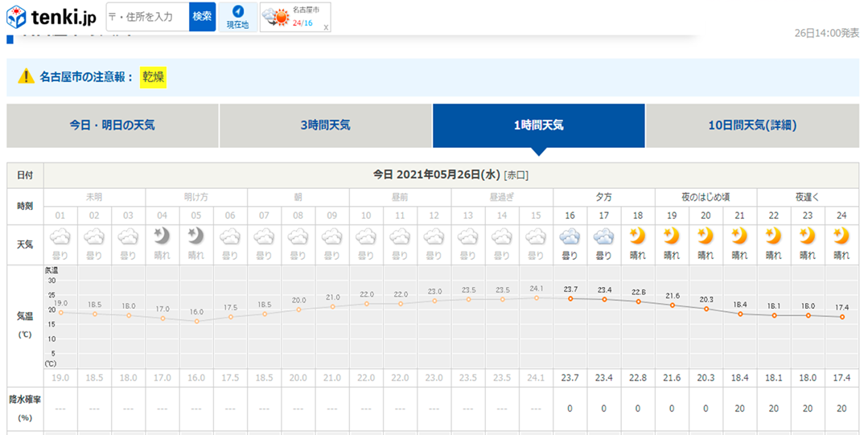This screenshot has width=868, height=435.
Task: Open the 10日間天気(詳細) tab
Action: pyautogui.click(x=752, y=125)
